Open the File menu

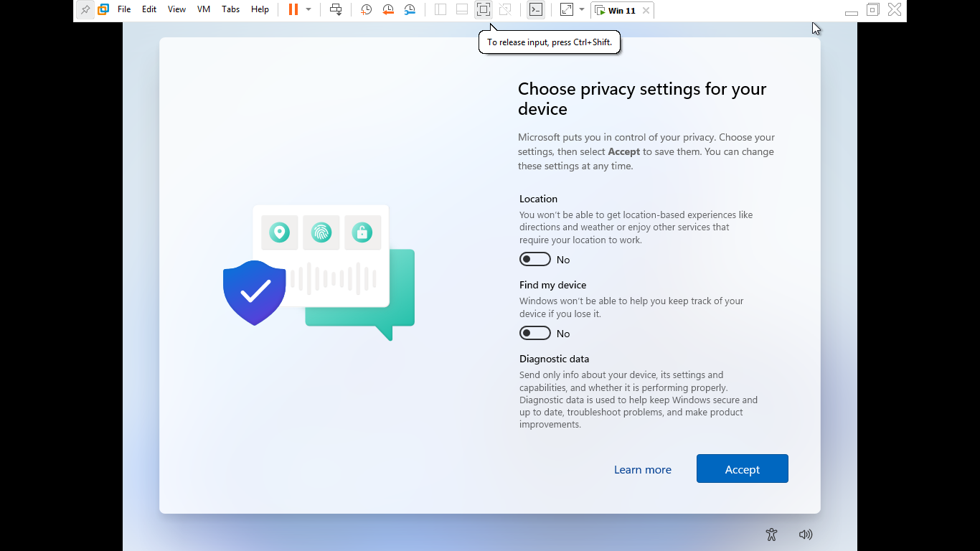[x=124, y=10]
